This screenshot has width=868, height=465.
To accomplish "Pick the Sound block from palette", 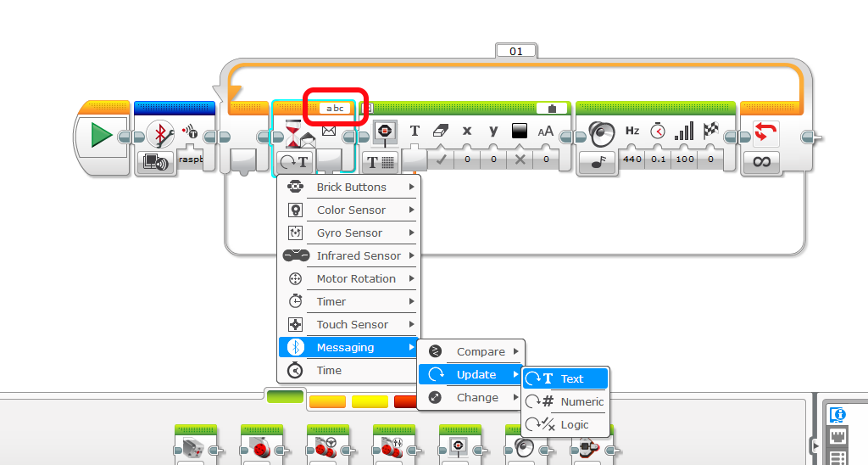I will [522, 446].
